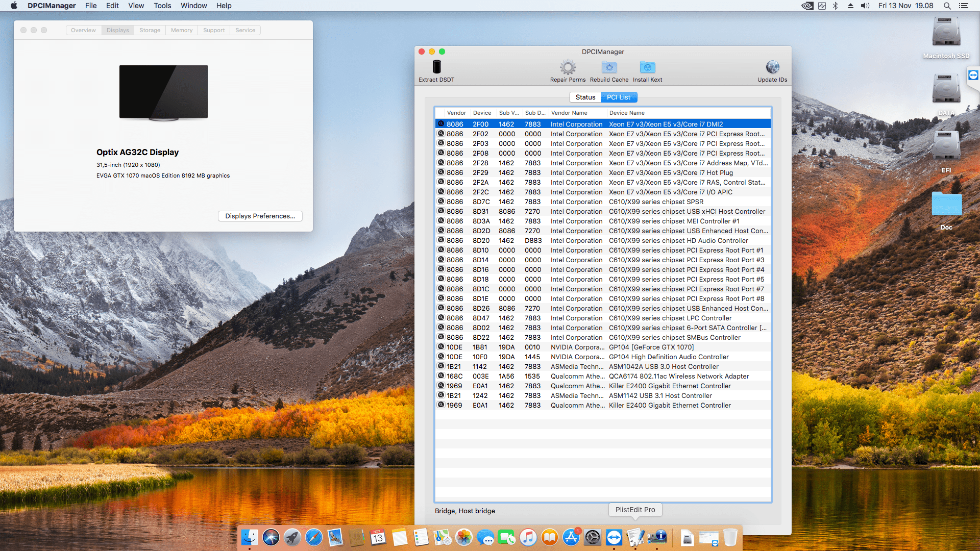Viewport: 980px width, 551px height.
Task: Open the volume control in menu bar
Action: coord(865,6)
